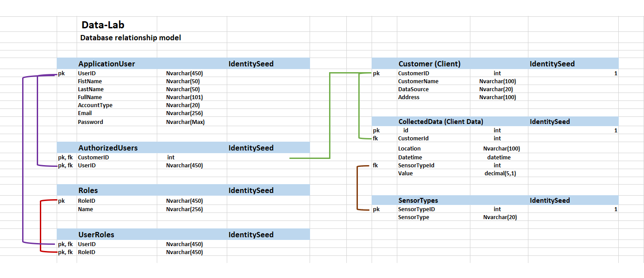Select the Nvarchar(256) type of the Name row
This screenshot has height=278, width=644.
(185, 209)
